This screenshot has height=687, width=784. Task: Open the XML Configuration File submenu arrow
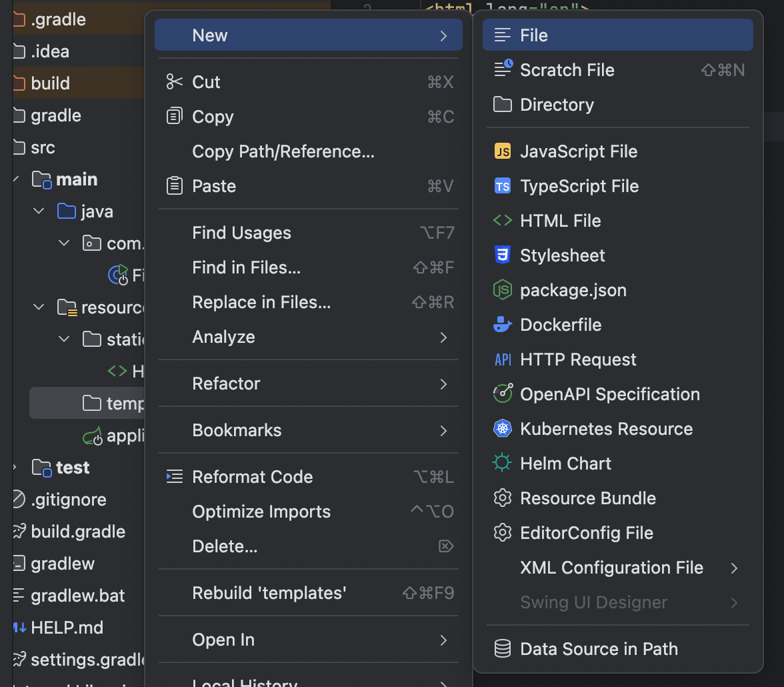pyautogui.click(x=733, y=568)
